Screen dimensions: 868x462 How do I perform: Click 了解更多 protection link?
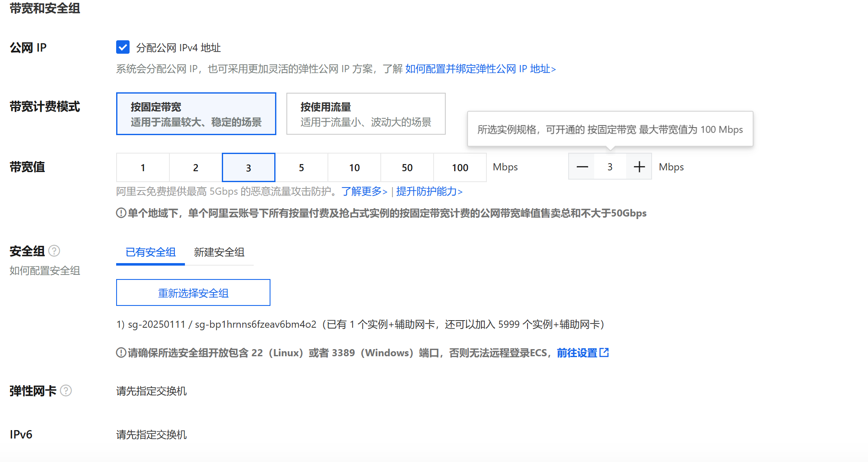coord(364,191)
